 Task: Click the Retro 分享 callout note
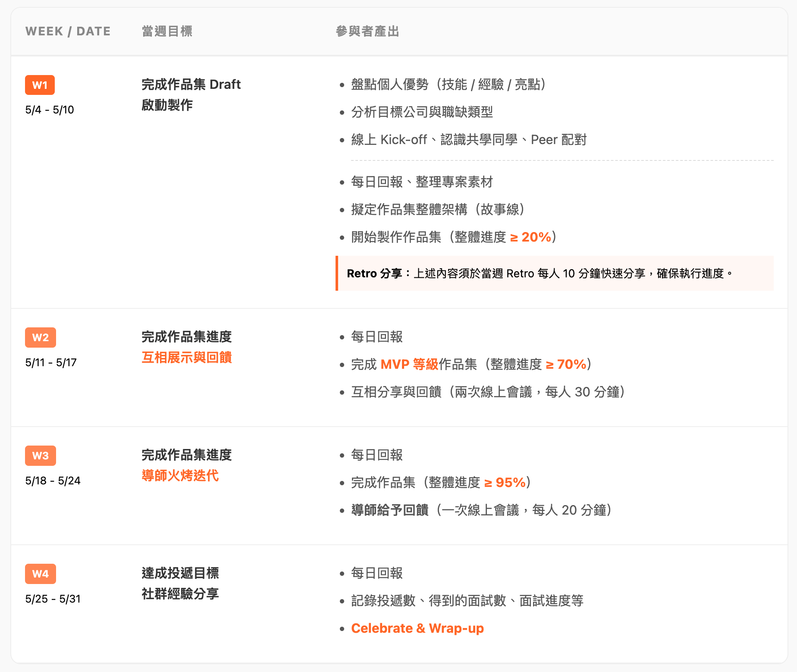(554, 273)
